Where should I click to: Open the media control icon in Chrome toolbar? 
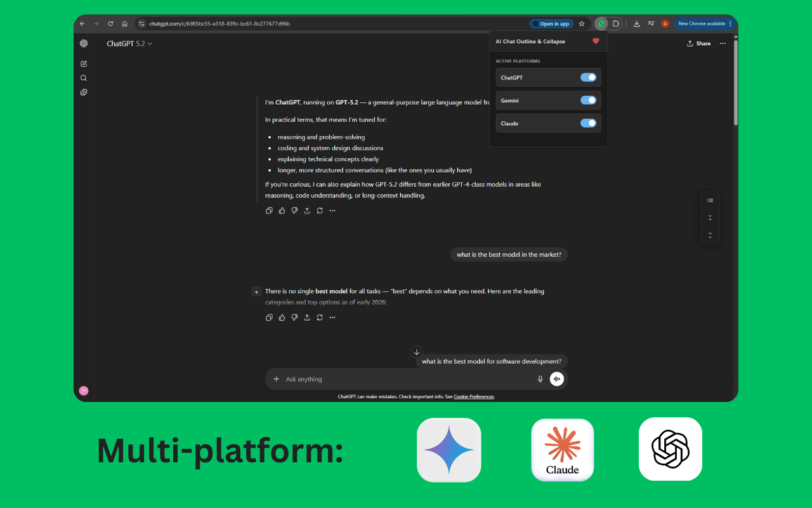pos(651,23)
